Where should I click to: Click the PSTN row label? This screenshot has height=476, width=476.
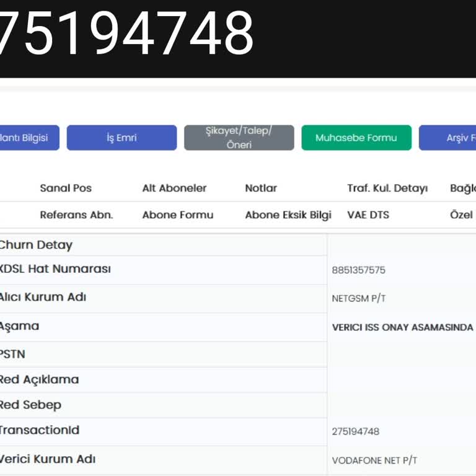coord(12,355)
